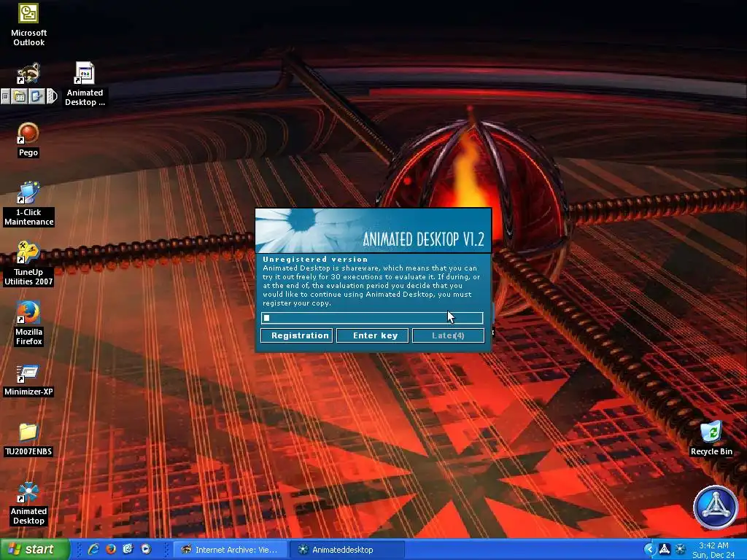This screenshot has height=560, width=747.
Task: Click the Unregistered version heading
Action: 315,260
